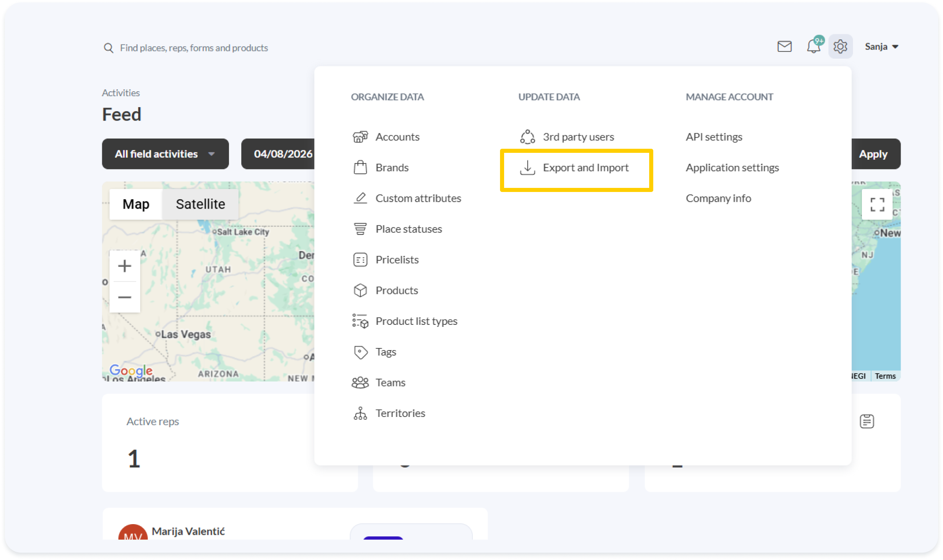
Task: Open the 04/08/2026 date picker
Action: [x=283, y=154]
